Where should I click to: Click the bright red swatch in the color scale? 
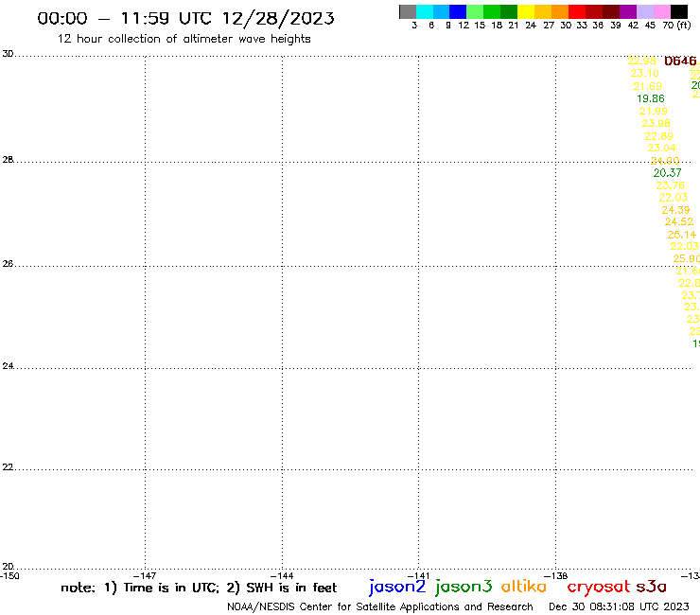pyautogui.click(x=577, y=11)
